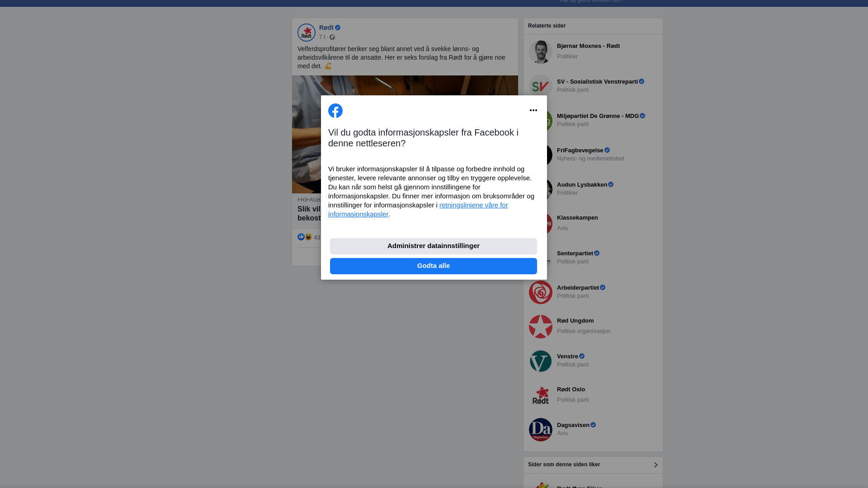Viewport: 868px width, 488px height.
Task: Open the informasjonskapsler guidelines link
Action: pos(473,205)
